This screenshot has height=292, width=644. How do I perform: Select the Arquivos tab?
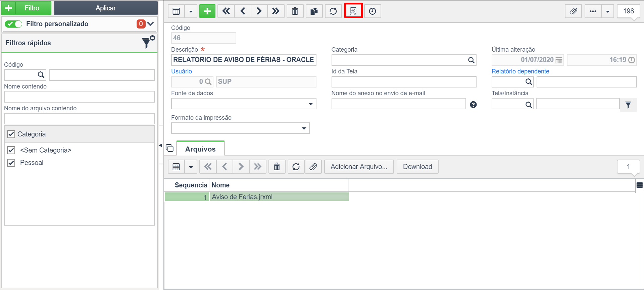tap(200, 149)
